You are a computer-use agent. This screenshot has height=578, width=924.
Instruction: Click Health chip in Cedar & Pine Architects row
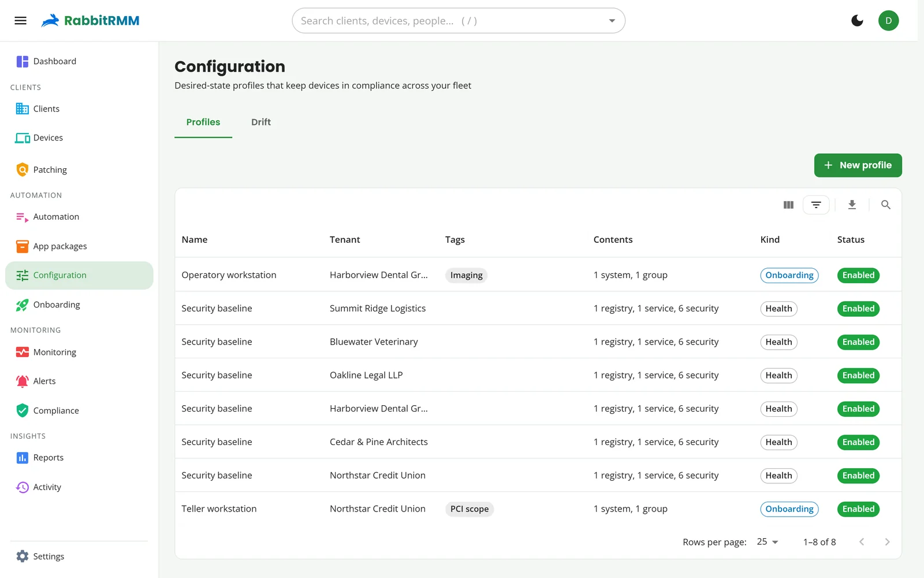point(778,442)
